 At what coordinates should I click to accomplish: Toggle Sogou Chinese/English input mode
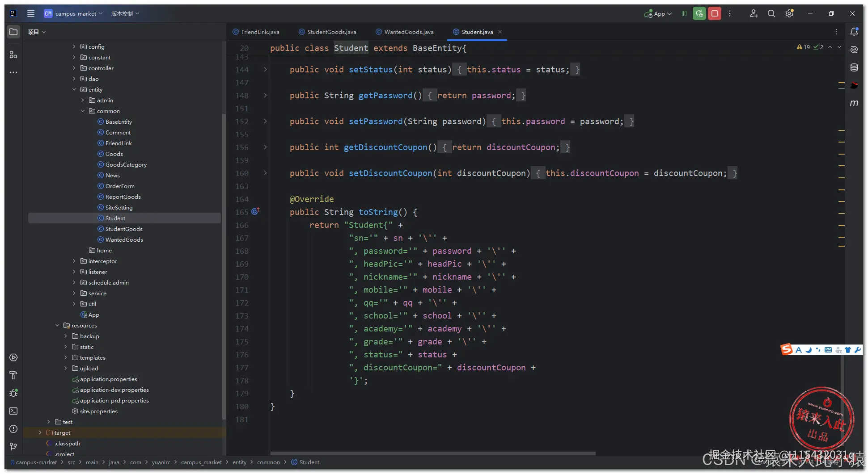point(799,350)
